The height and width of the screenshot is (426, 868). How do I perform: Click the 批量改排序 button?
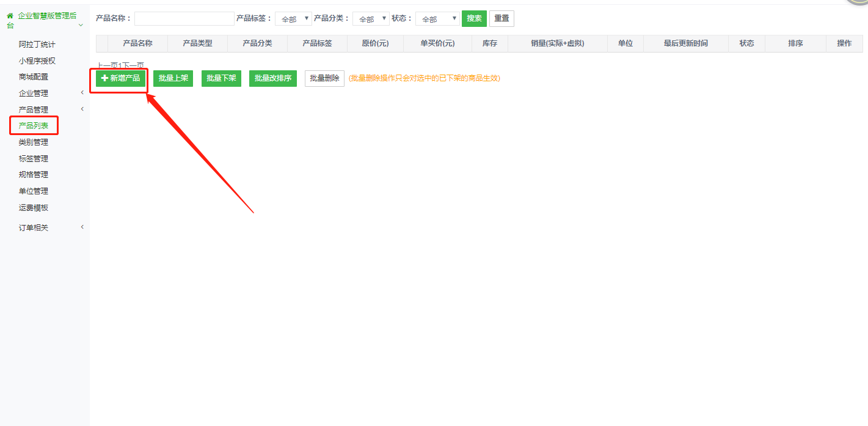click(272, 78)
